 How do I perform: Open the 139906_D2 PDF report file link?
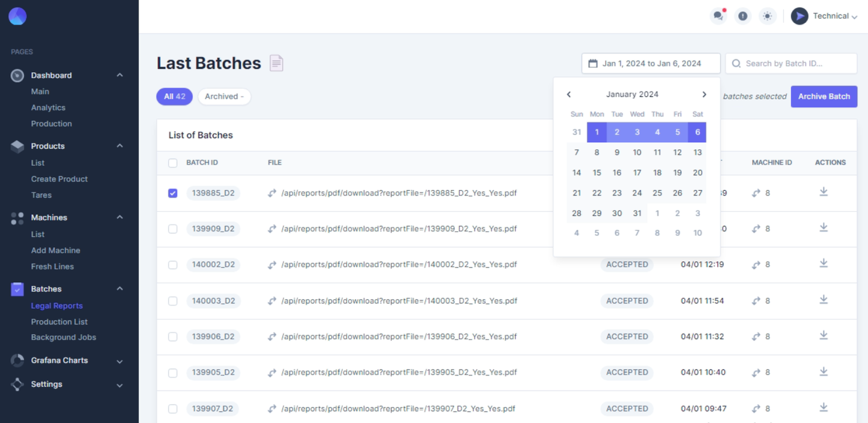[399, 337]
